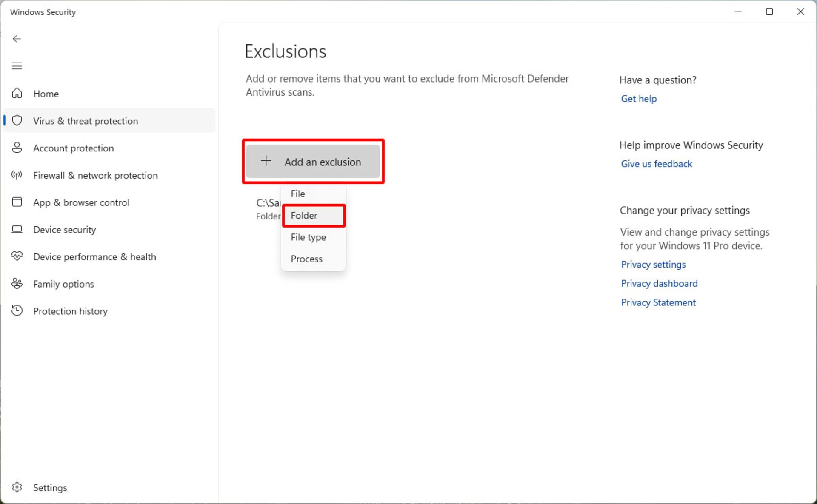The height and width of the screenshot is (504, 817).
Task: Click the Home navigation icon
Action: (17, 93)
